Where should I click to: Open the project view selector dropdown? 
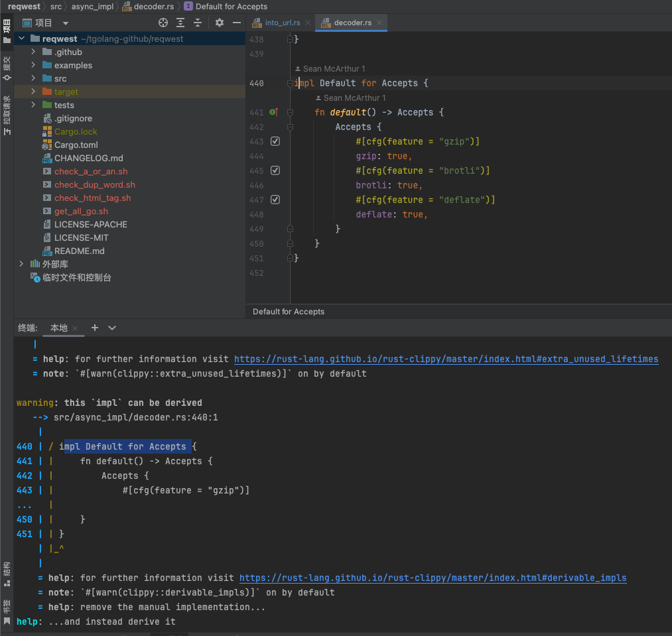pyautogui.click(x=65, y=23)
